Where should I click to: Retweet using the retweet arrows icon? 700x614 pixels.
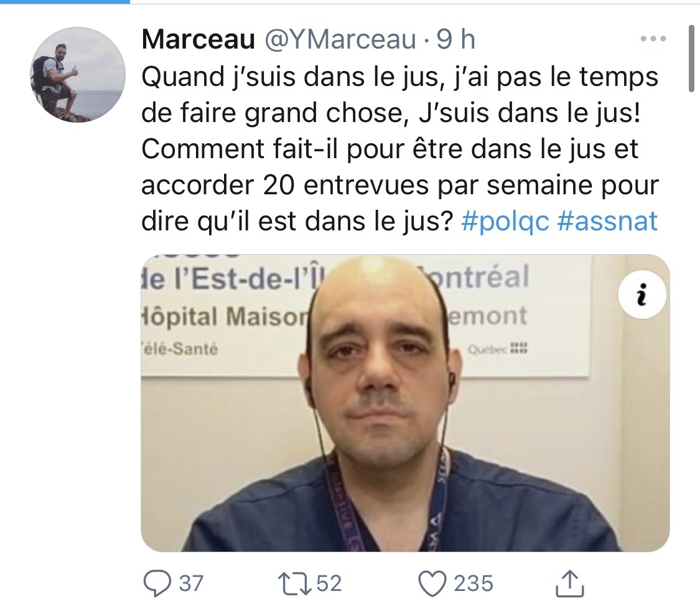(295, 583)
